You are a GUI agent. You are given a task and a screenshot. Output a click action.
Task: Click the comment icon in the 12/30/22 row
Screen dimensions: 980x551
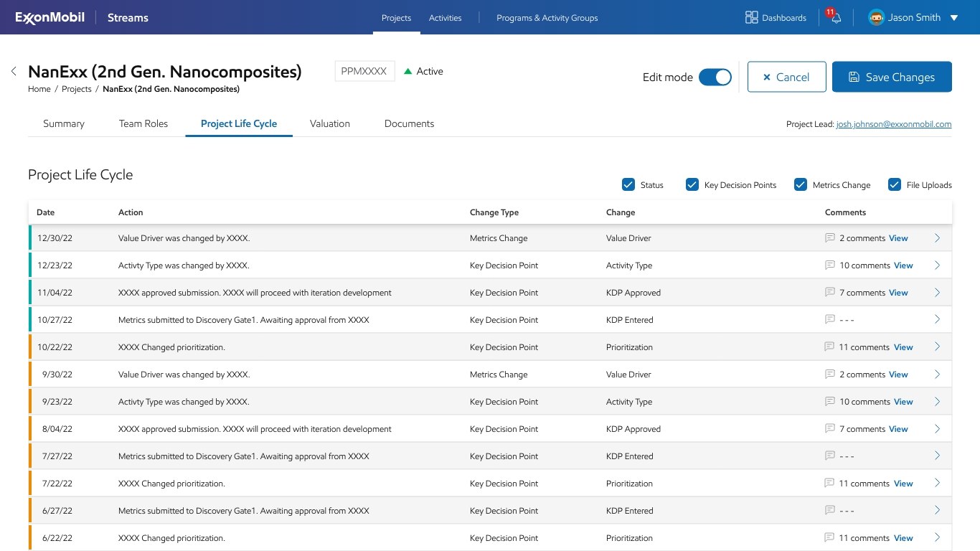830,237
